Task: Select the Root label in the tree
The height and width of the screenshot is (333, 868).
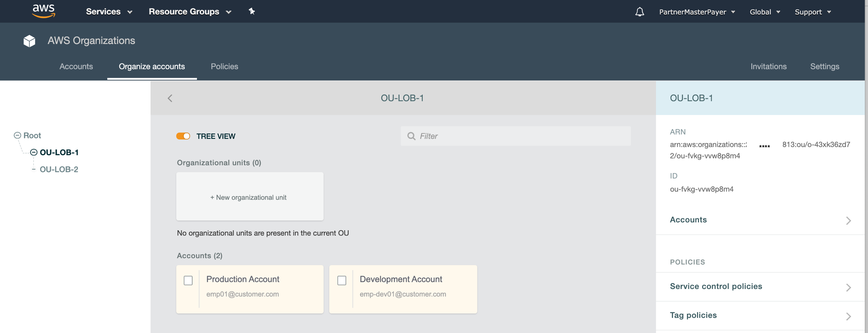Action: point(32,135)
